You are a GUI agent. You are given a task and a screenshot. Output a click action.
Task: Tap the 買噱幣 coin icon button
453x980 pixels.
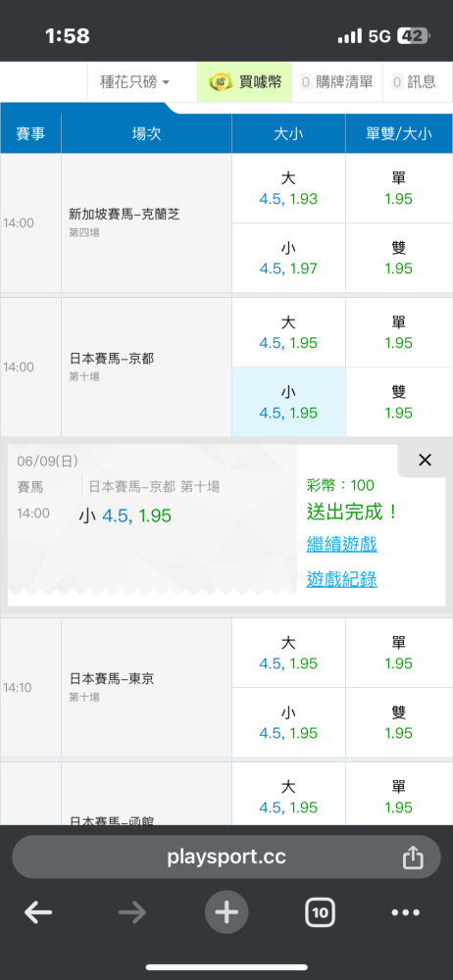(244, 82)
